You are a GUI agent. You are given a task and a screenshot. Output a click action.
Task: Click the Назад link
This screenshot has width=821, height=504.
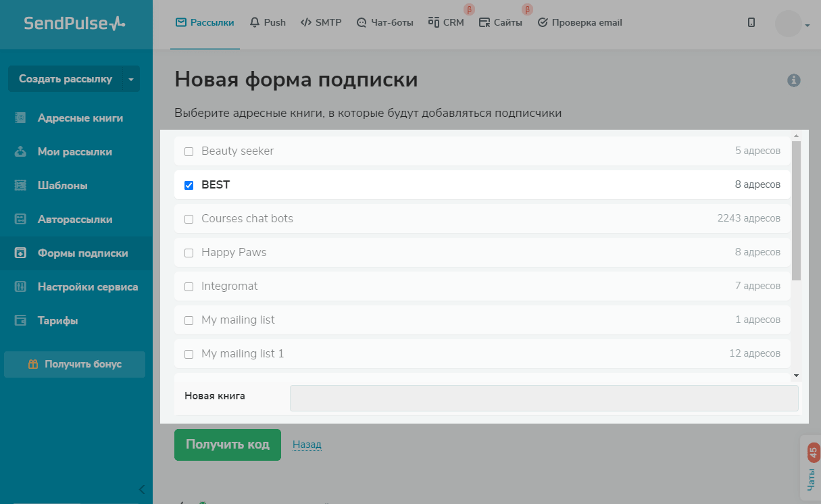coord(307,445)
